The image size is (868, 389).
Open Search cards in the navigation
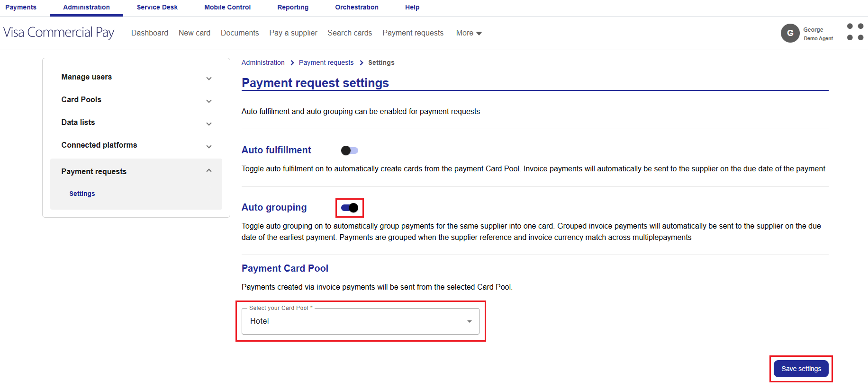[x=350, y=33]
